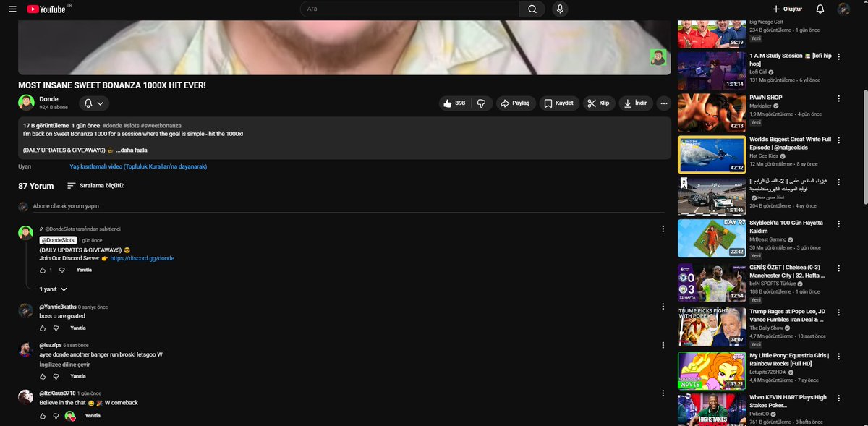868x426 pixels.
Task: Like the ItzKlaus0718 comment
Action: tap(43, 416)
